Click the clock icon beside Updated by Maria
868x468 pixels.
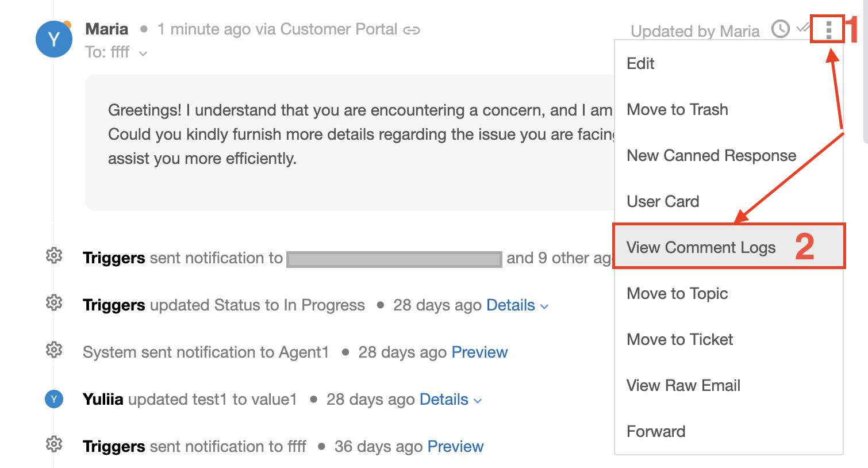[x=780, y=29]
